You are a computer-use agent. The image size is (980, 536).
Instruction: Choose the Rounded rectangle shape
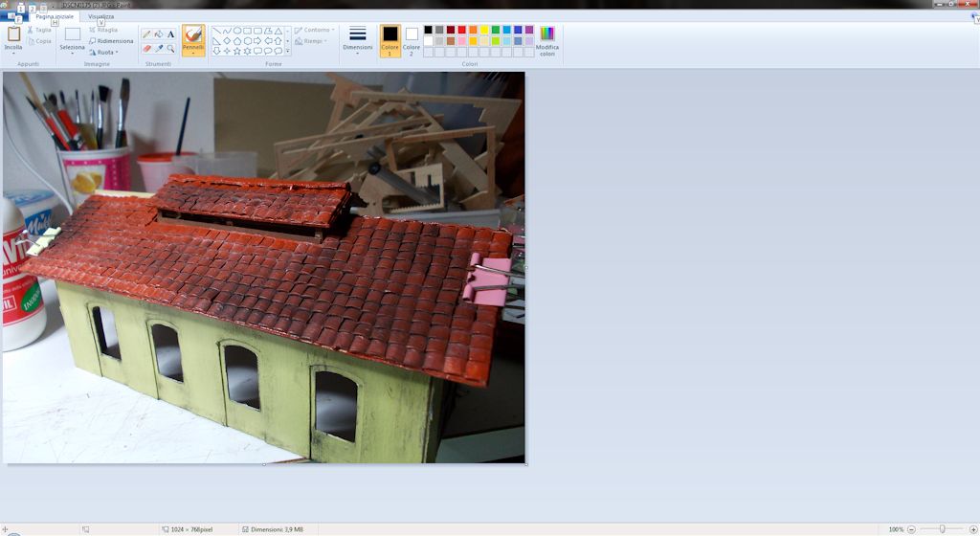point(257,31)
